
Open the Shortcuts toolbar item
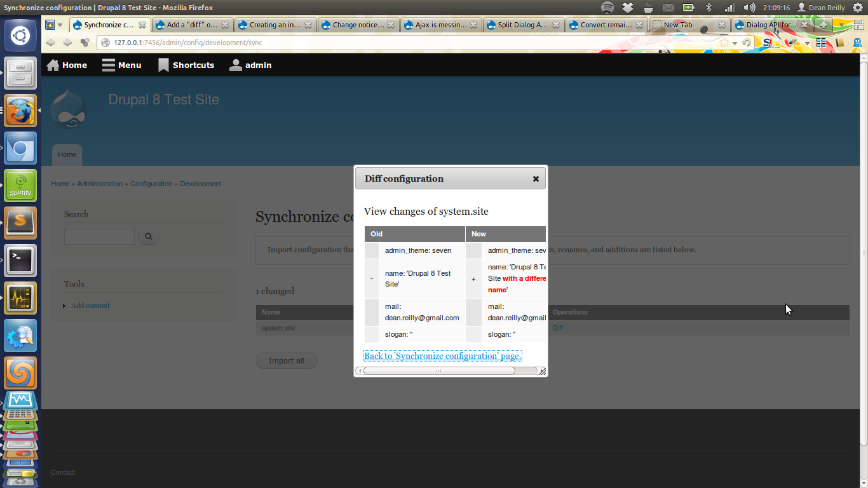click(x=186, y=65)
